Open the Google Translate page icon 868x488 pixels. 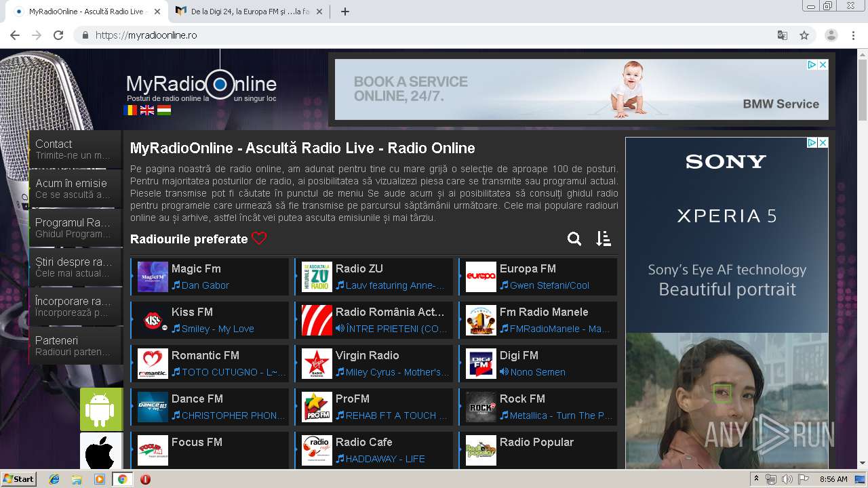tap(783, 35)
